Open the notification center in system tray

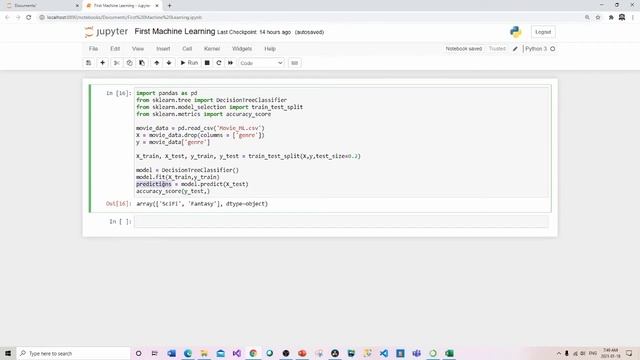(629, 353)
